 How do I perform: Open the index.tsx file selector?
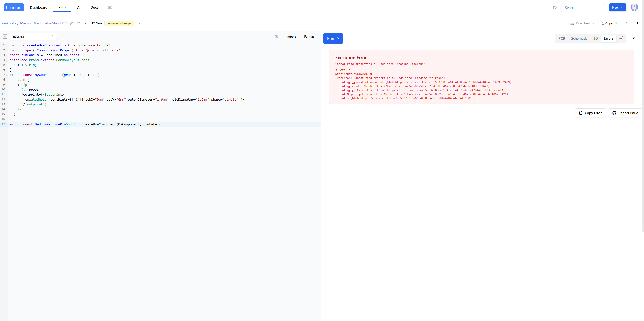33,36
